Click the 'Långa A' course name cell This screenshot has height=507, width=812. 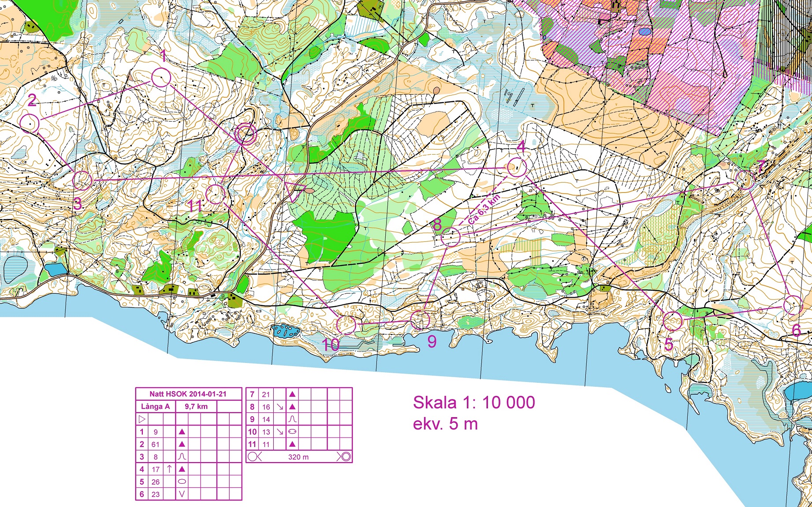coord(155,407)
